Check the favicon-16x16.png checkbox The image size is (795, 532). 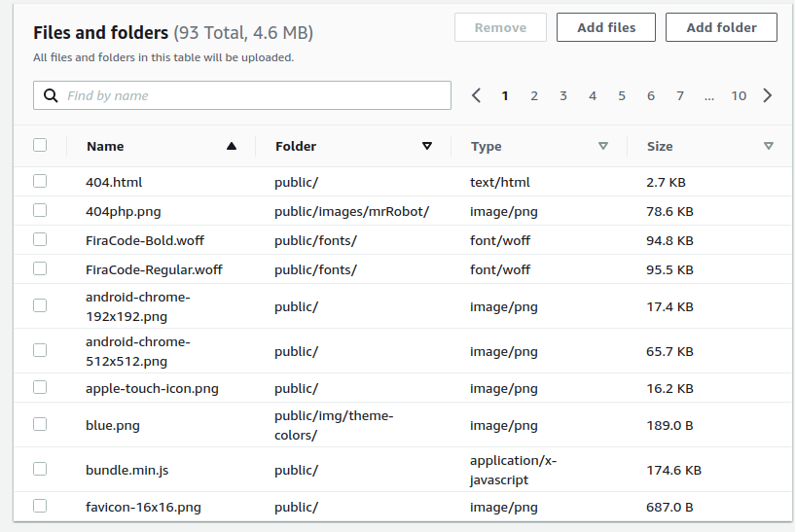coord(40,506)
